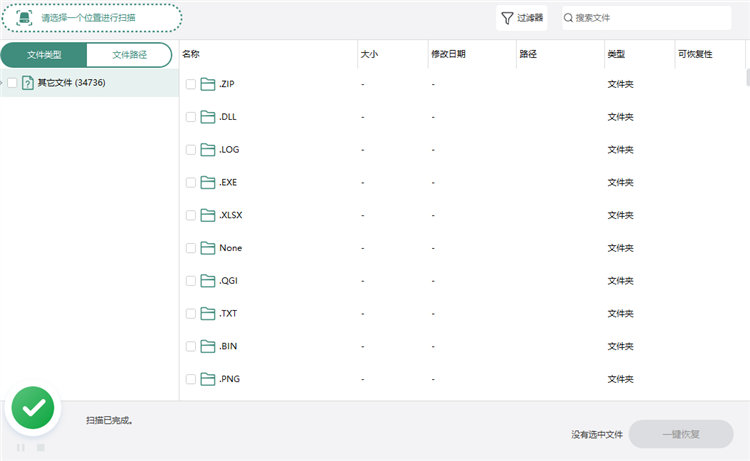Click the None folder name

pyautogui.click(x=231, y=248)
